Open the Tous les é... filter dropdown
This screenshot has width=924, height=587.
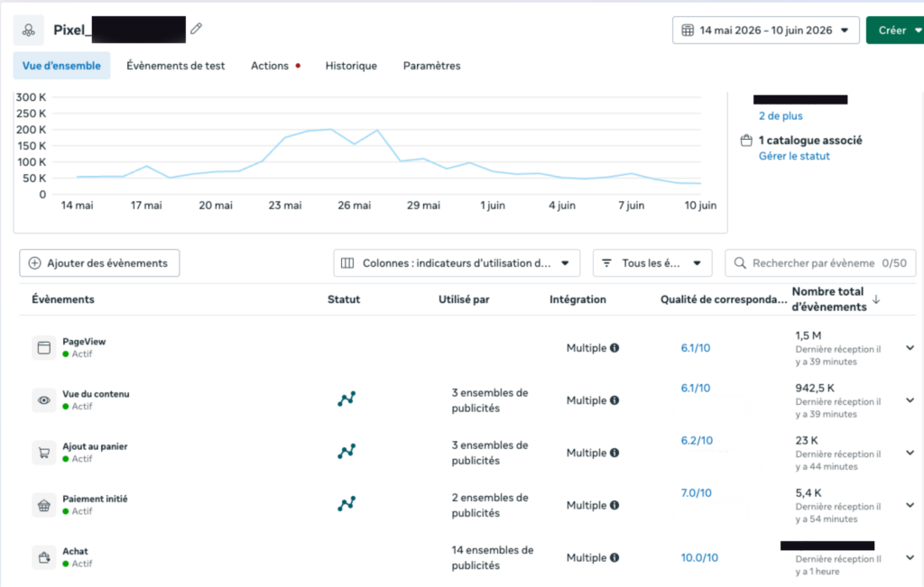652,263
